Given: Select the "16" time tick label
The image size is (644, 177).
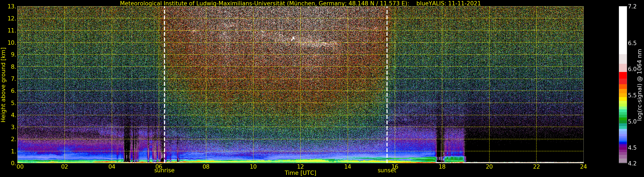Looking at the screenshot, I should [x=395, y=167].
